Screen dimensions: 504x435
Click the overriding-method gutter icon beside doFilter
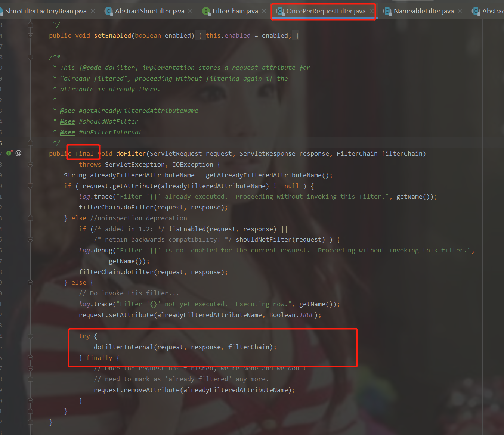pos(9,153)
